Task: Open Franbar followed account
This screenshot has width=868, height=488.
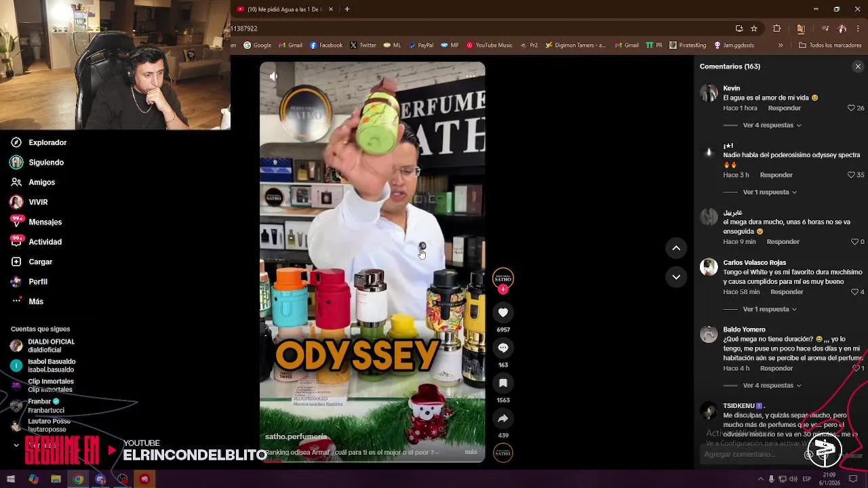Action: [38, 405]
